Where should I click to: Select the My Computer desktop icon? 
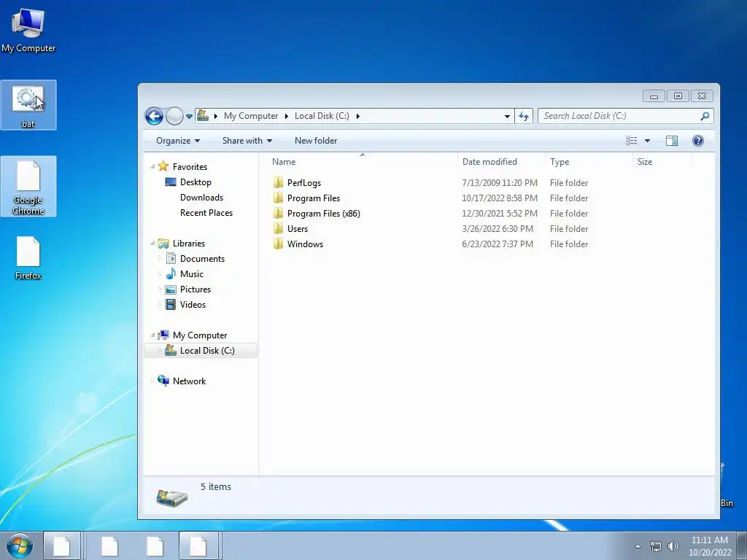[28, 30]
